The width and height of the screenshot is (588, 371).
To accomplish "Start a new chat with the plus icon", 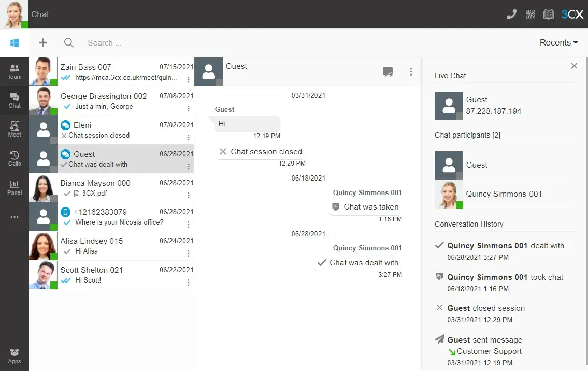I will (43, 42).
